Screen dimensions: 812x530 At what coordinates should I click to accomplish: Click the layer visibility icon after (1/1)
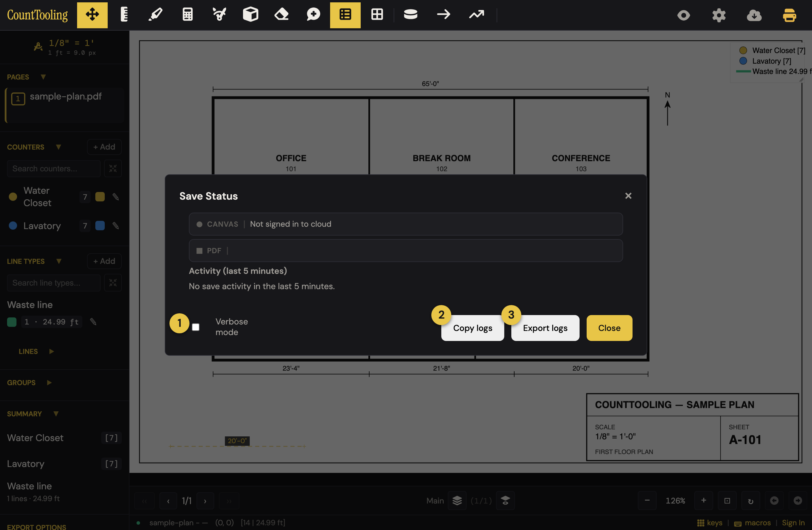click(505, 501)
